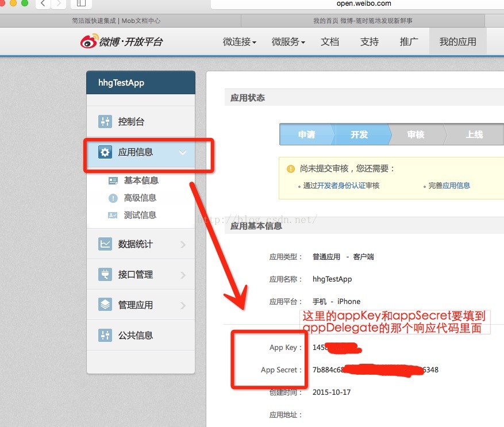Expand the 管理应用 section arrow

tap(183, 305)
